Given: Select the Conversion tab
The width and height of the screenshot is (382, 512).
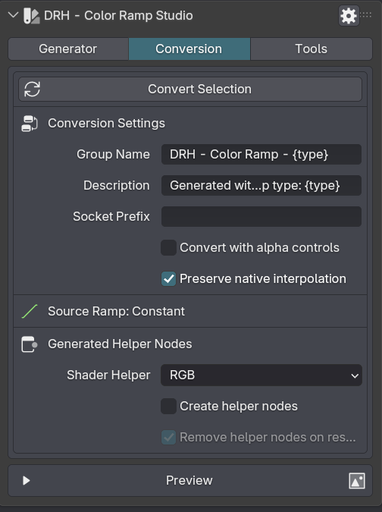Looking at the screenshot, I should 189,49.
